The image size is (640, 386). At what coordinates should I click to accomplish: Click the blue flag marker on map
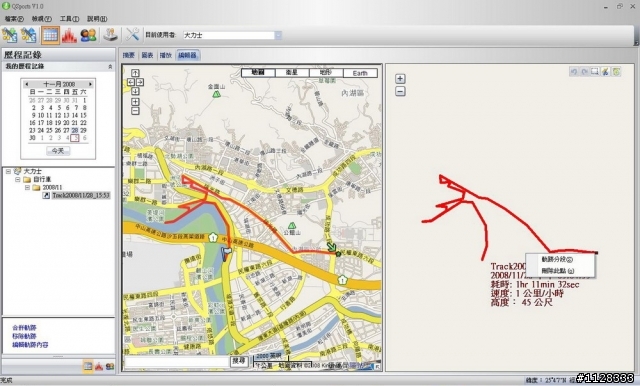[x=226, y=254]
